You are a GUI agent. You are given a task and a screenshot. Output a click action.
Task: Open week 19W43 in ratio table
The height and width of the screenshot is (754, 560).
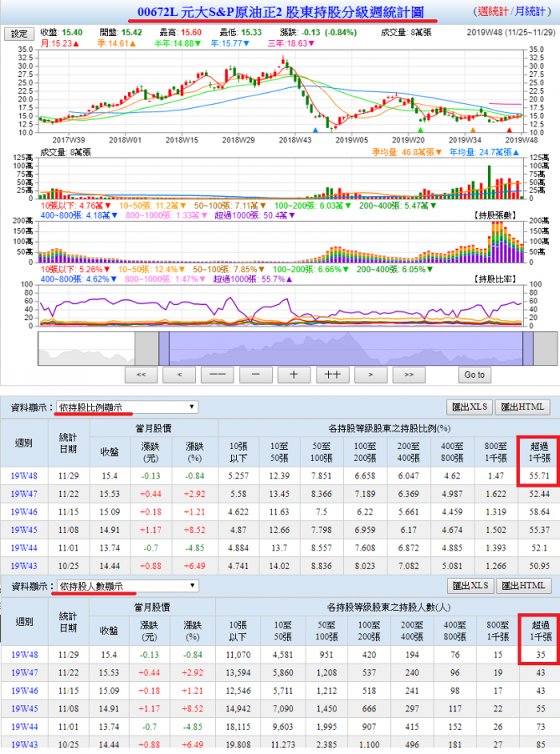coord(24,566)
